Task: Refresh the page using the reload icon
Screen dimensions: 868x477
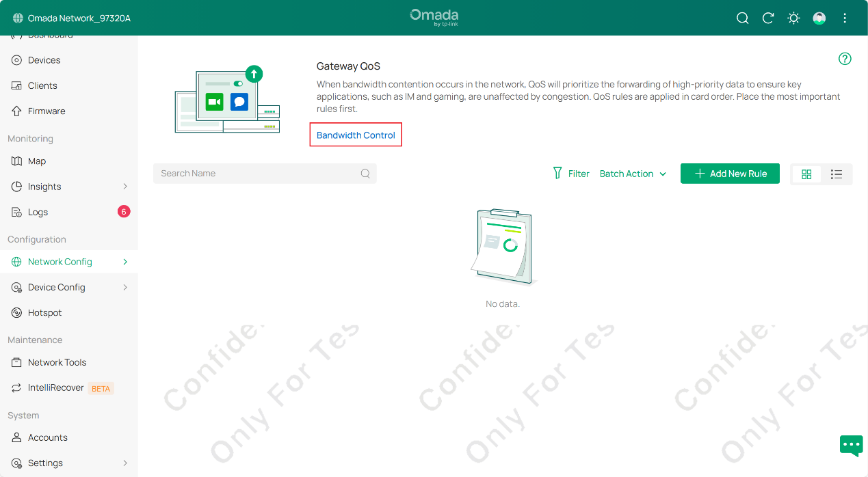Action: (767, 18)
